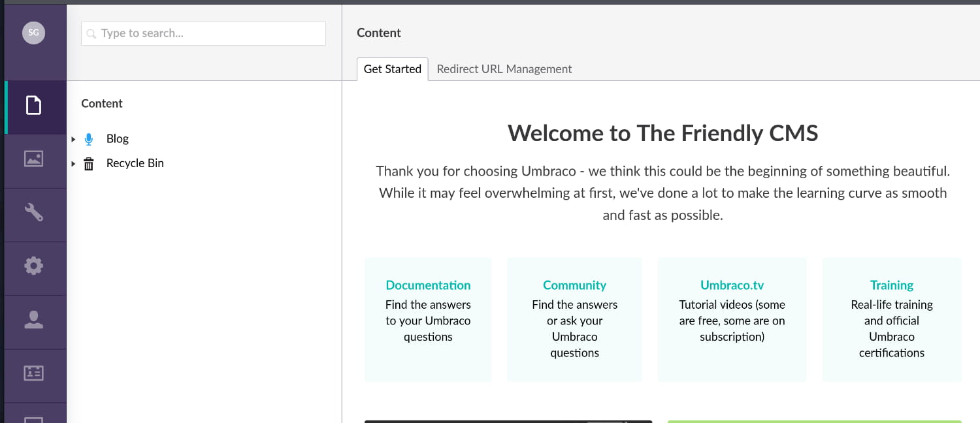The width and height of the screenshot is (980, 423).
Task: Click the Recycle Bin trash can icon
Action: (x=89, y=164)
